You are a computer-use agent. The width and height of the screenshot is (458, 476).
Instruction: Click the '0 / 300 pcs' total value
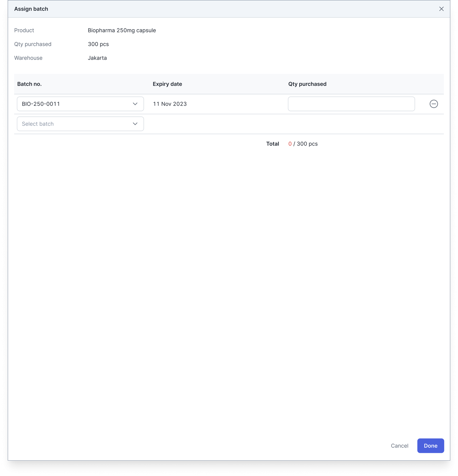coord(303,144)
